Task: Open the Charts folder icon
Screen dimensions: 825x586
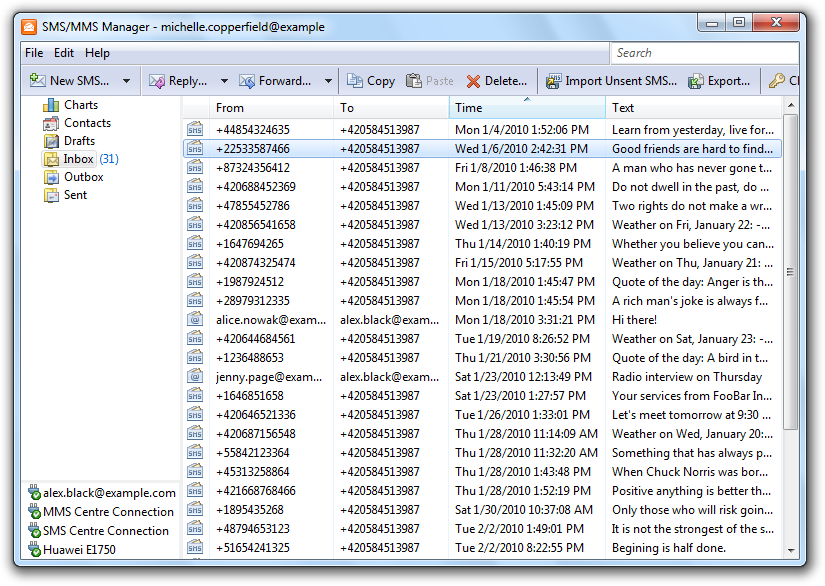Action: (x=51, y=105)
